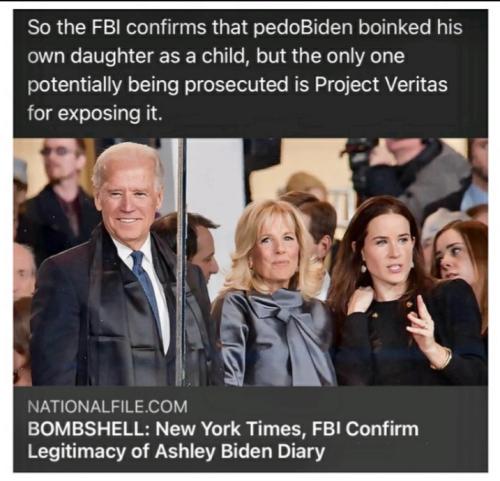Click the smiling man wearing the blue tie
The image size is (500, 481).
[x=110, y=267]
